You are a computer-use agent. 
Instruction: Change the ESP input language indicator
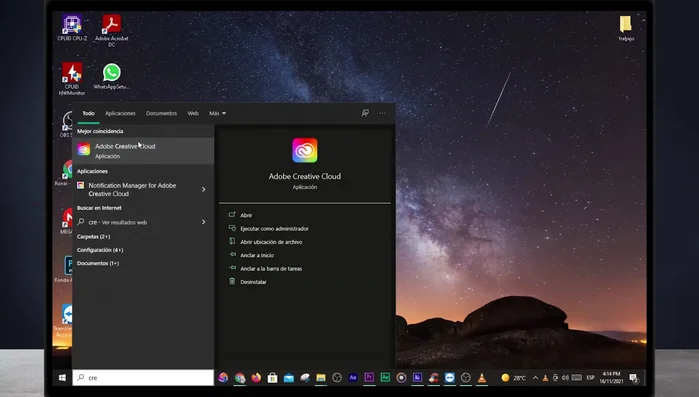pyautogui.click(x=591, y=378)
